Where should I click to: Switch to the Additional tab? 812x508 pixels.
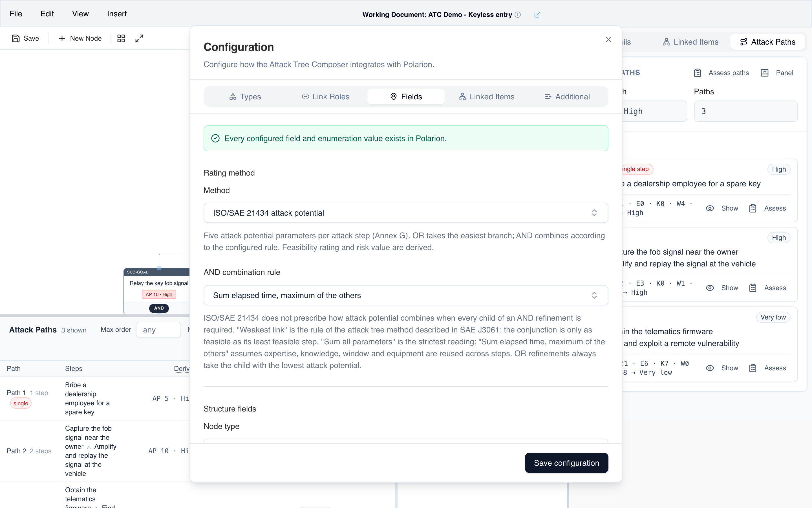tap(567, 97)
